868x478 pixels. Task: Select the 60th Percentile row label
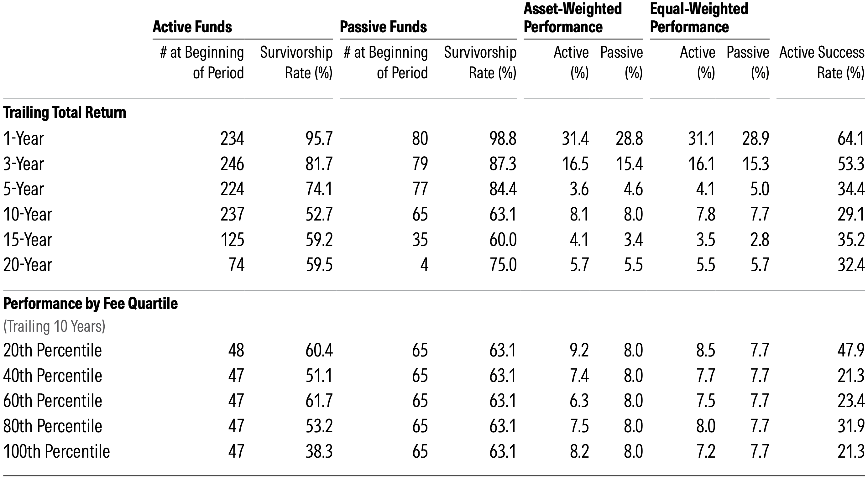(52, 401)
